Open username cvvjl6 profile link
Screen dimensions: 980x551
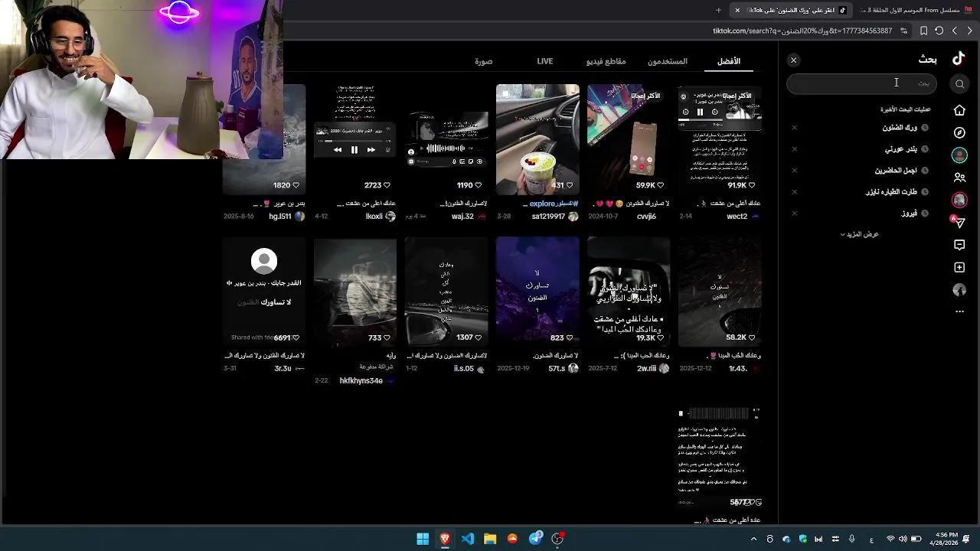pyautogui.click(x=646, y=217)
